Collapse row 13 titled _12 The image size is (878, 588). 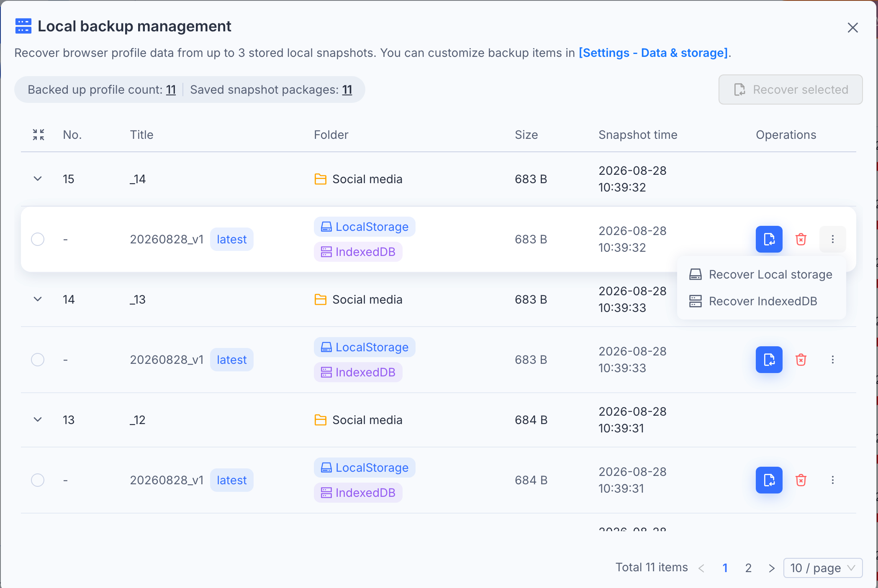tap(38, 420)
